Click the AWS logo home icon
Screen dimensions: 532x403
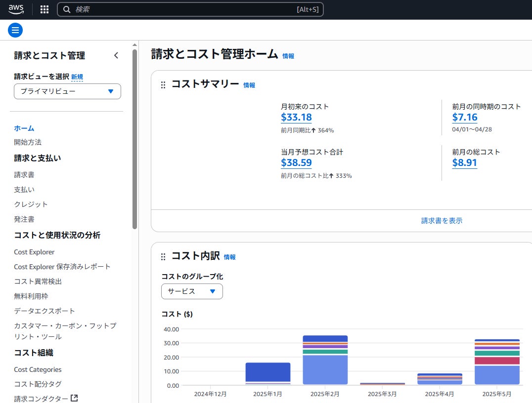pyautogui.click(x=16, y=9)
